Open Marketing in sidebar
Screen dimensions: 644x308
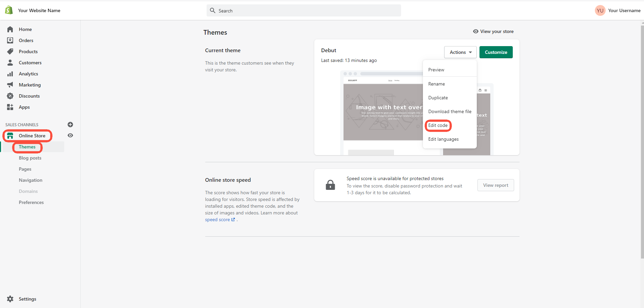(30, 85)
